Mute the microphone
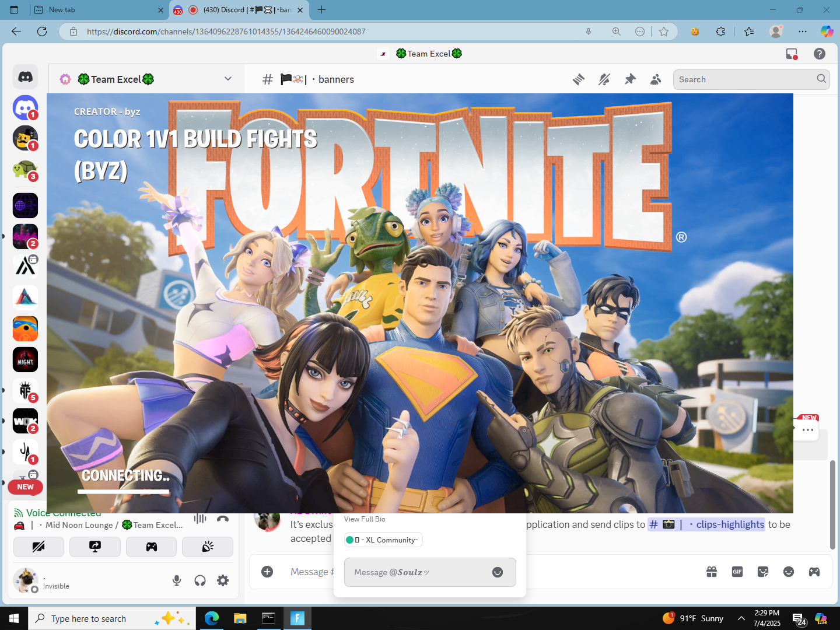Image resolution: width=840 pixels, height=630 pixels. point(177,580)
